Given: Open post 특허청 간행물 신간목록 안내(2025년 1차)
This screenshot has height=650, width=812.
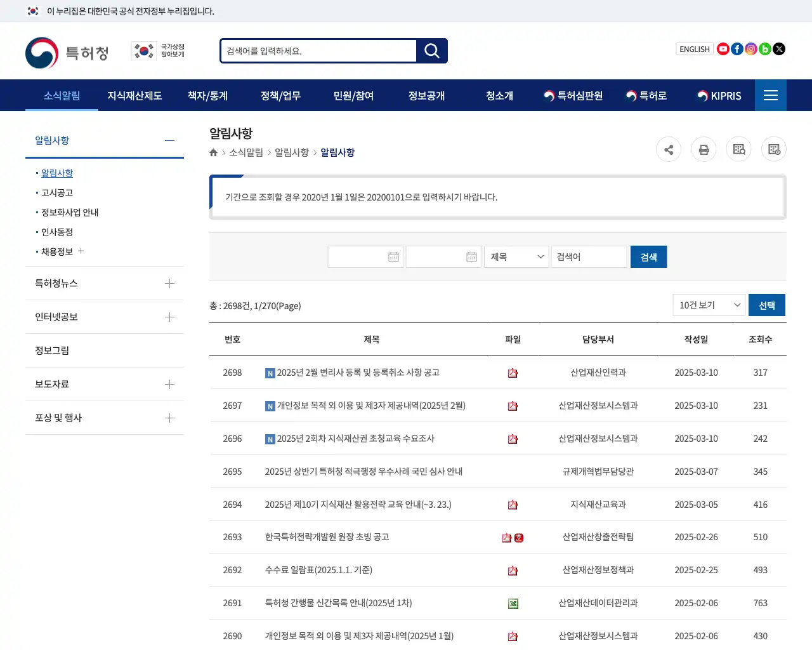Looking at the screenshot, I should coord(338,603).
